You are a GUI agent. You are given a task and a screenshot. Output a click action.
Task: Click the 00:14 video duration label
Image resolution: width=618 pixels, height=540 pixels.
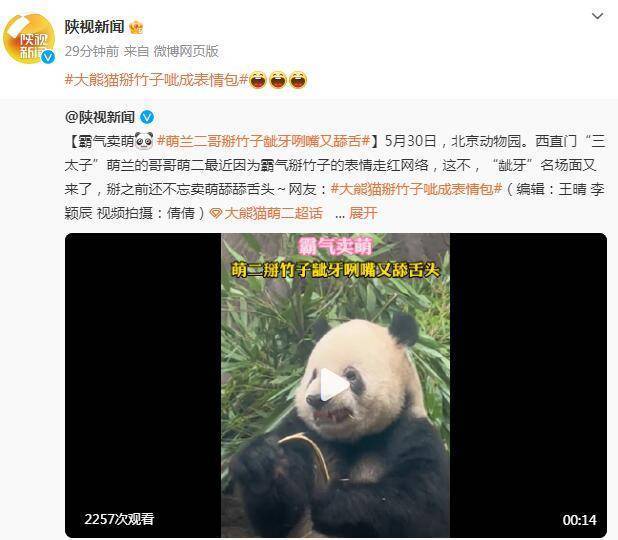click(579, 520)
